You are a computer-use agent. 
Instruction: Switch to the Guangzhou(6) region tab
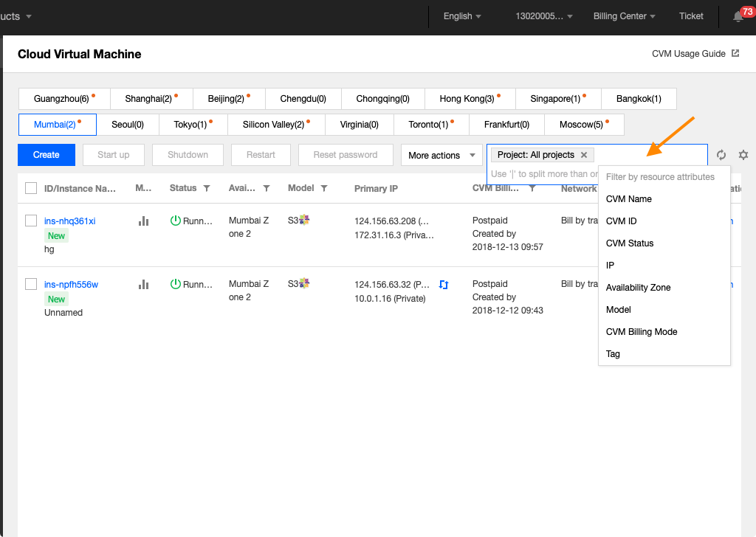65,99
